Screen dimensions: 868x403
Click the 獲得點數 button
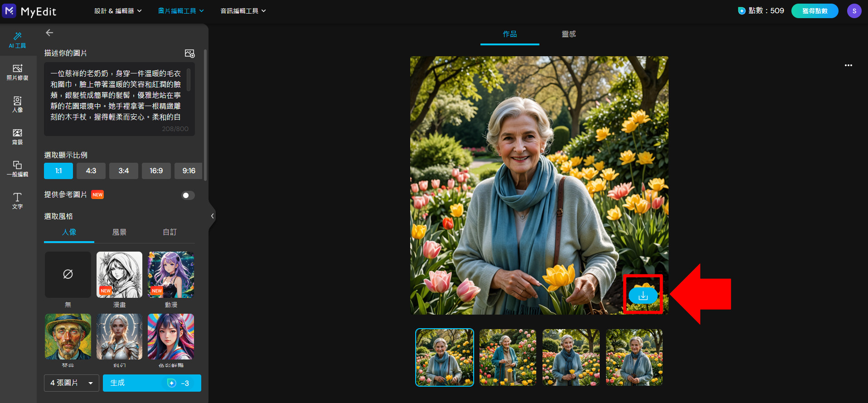(x=815, y=11)
